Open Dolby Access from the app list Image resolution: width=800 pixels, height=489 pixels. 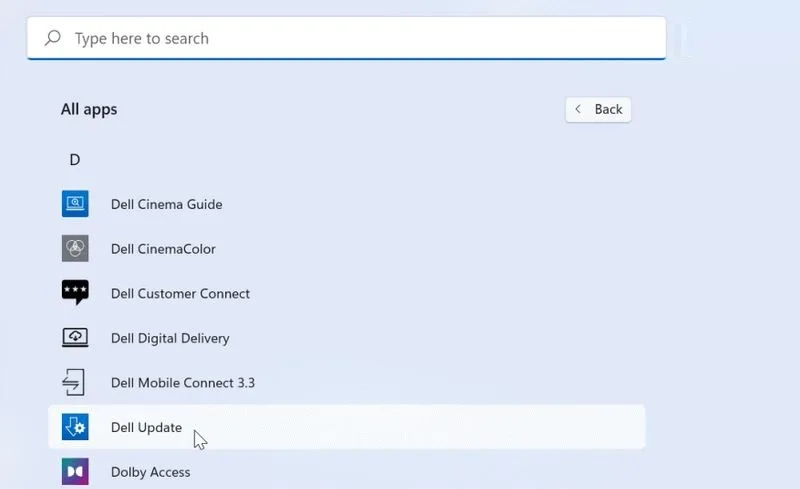click(x=151, y=472)
